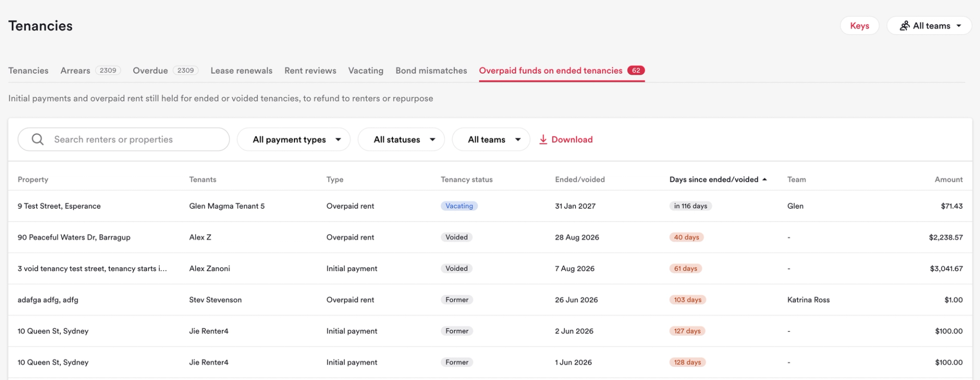Open the All teams filter in toolbar
Image resolution: width=980 pixels, height=380 pixels.
491,139
